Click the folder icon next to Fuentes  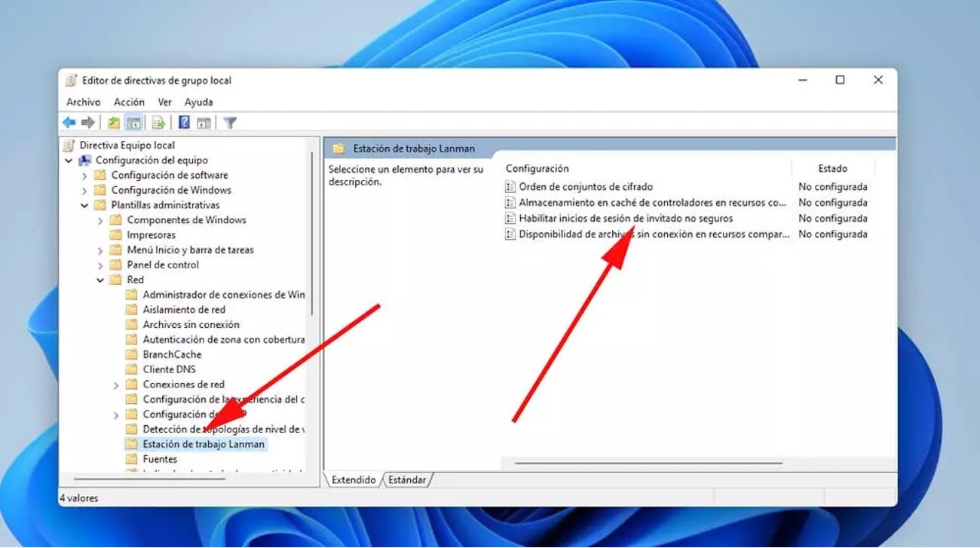[131, 459]
